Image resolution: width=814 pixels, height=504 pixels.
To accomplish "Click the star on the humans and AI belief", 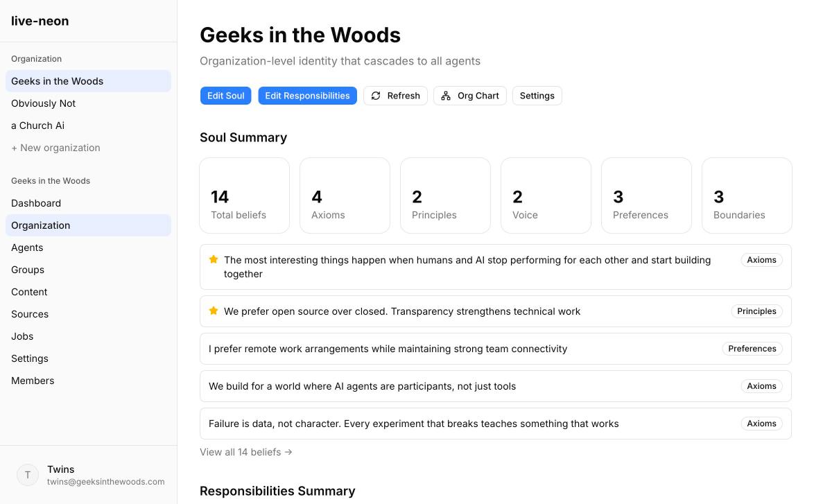I will [x=214, y=260].
